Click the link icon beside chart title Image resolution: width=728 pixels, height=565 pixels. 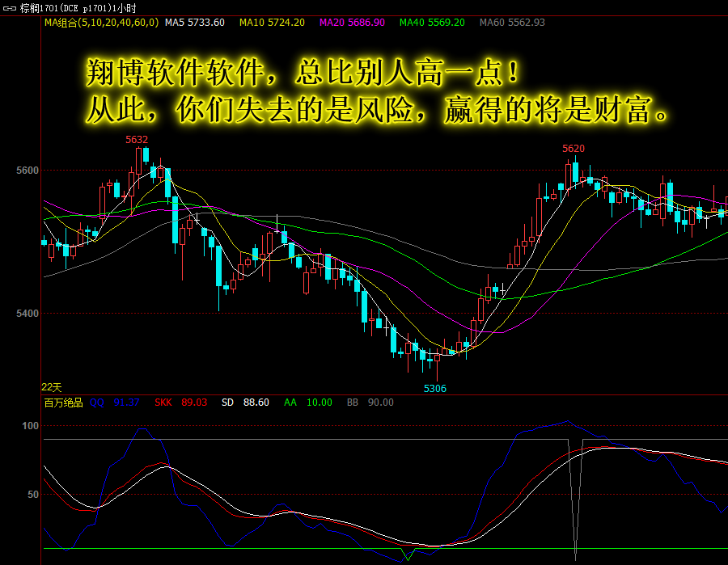(9, 8)
